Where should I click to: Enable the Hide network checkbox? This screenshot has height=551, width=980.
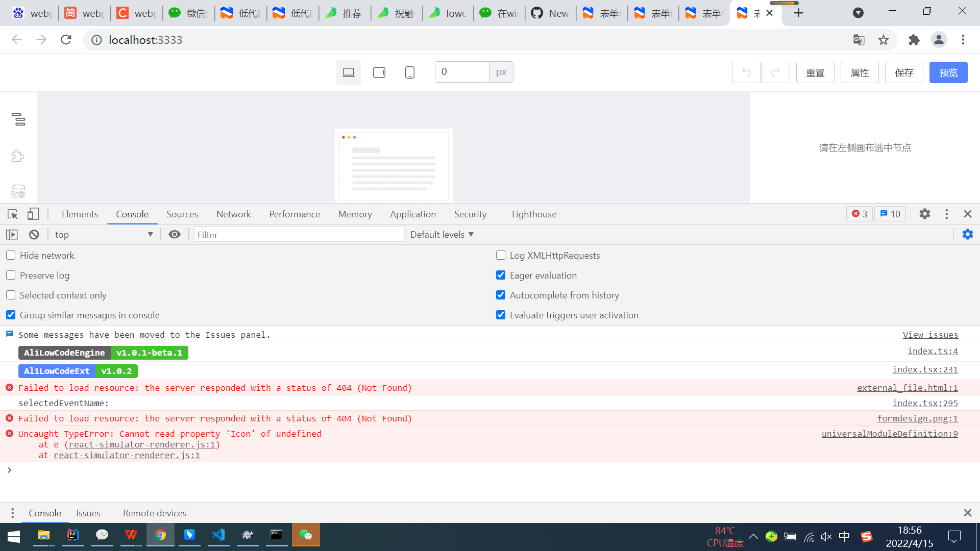[x=11, y=255]
